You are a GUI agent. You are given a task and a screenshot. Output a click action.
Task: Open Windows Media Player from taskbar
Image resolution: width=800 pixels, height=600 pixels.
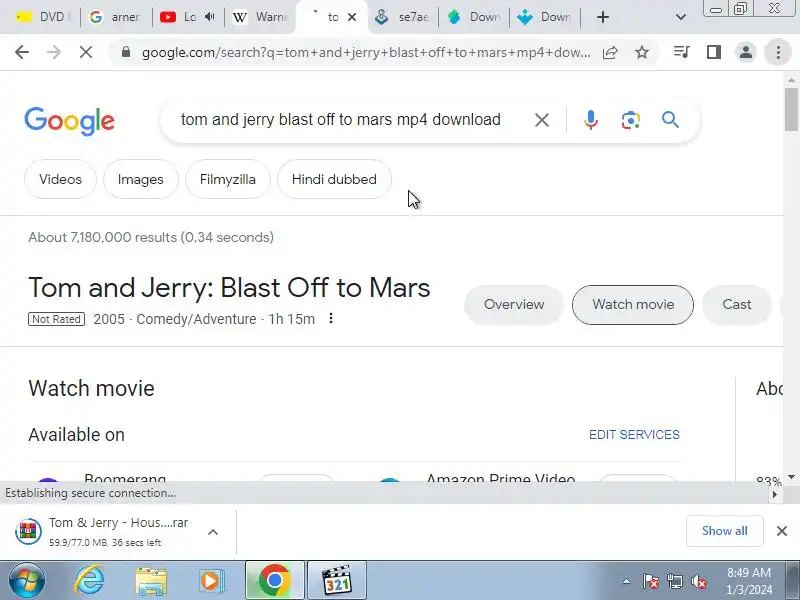(x=210, y=581)
